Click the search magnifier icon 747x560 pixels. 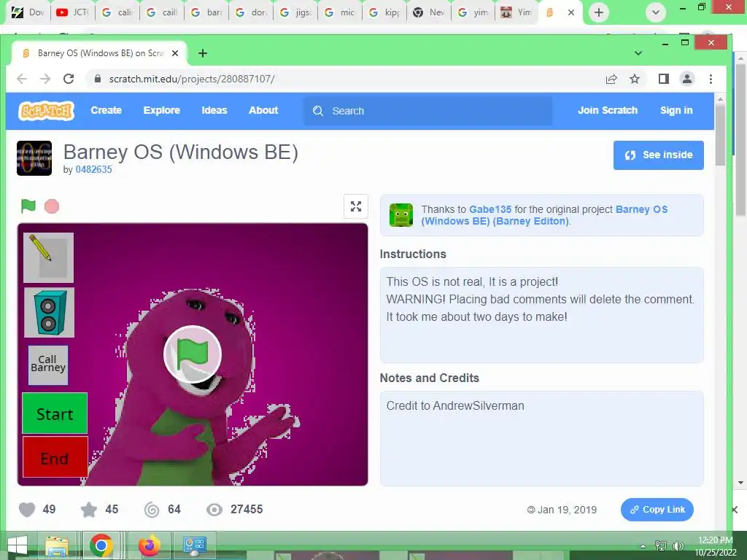[x=318, y=111]
